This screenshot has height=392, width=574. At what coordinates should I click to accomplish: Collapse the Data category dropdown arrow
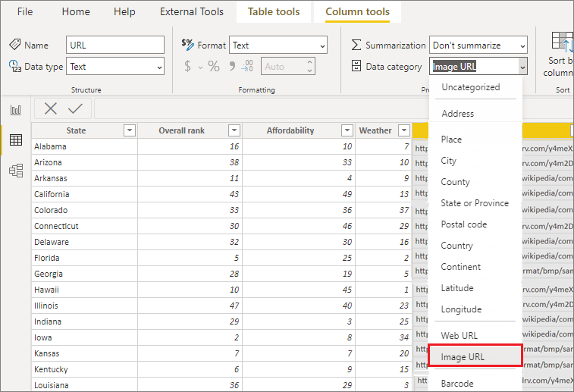click(x=522, y=67)
